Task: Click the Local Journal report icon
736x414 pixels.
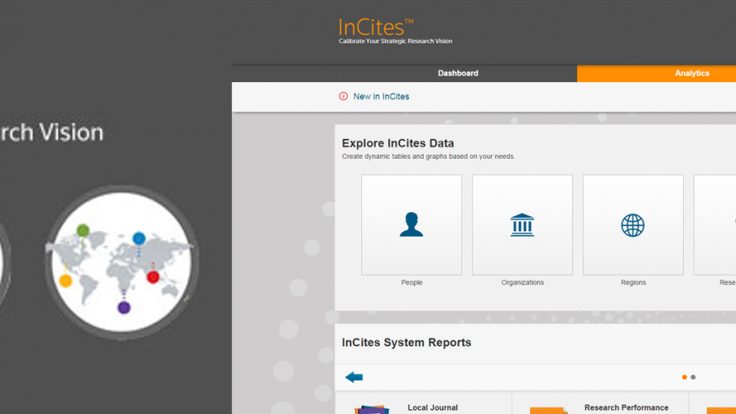Action: click(x=372, y=409)
